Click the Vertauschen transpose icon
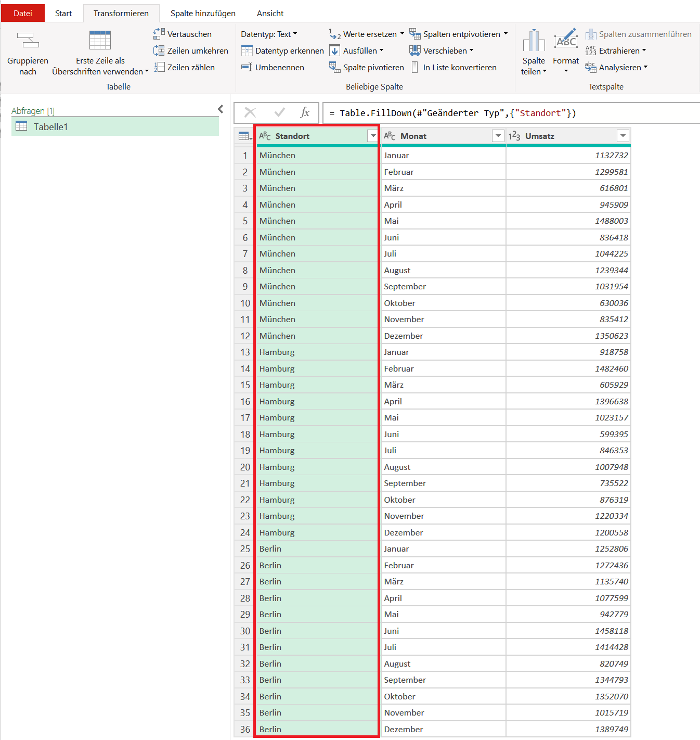 coord(159,34)
